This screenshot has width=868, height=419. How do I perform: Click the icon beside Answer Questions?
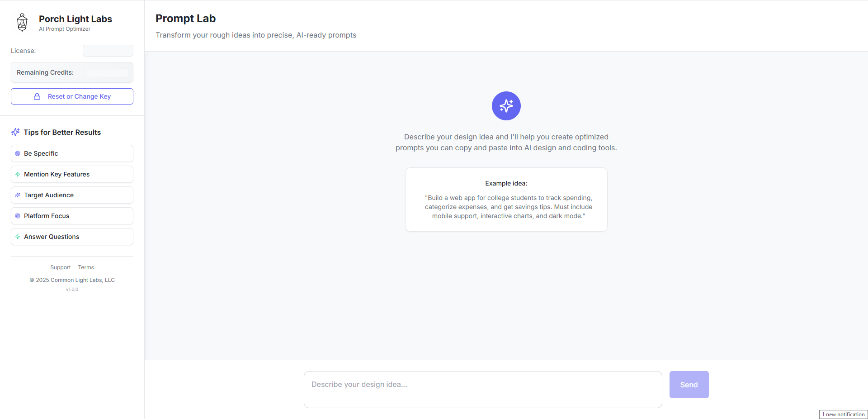18,237
